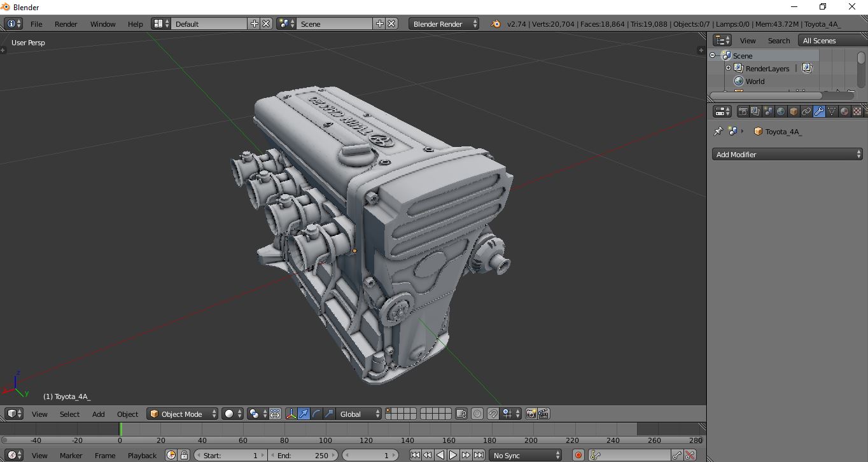Open the Scene properties tab
868x462 pixels.
pos(768,111)
